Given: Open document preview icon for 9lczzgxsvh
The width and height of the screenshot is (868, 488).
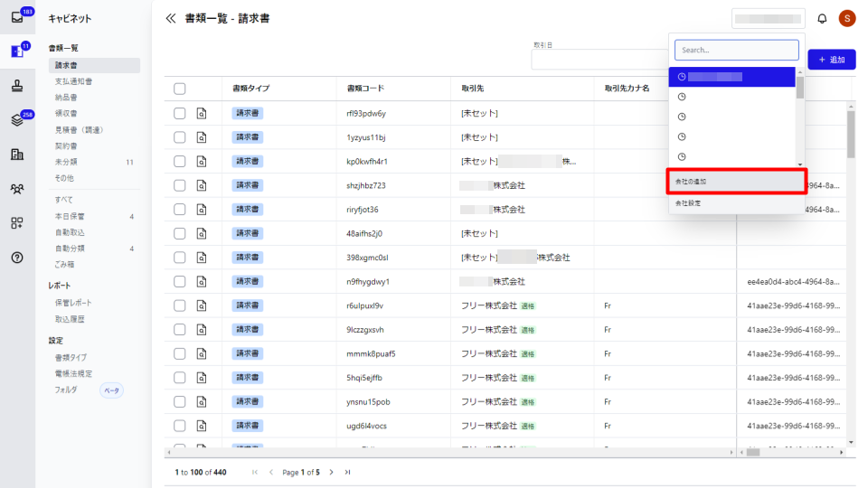Looking at the screenshot, I should pyautogui.click(x=202, y=330).
